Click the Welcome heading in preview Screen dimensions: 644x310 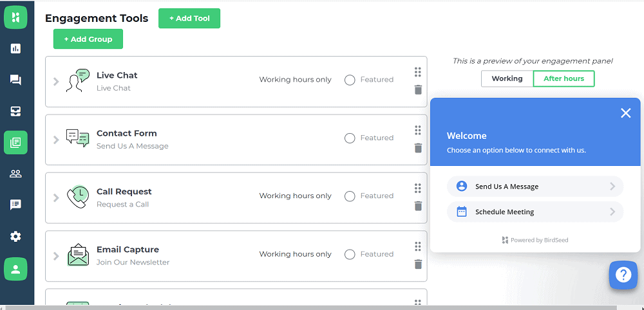click(466, 136)
